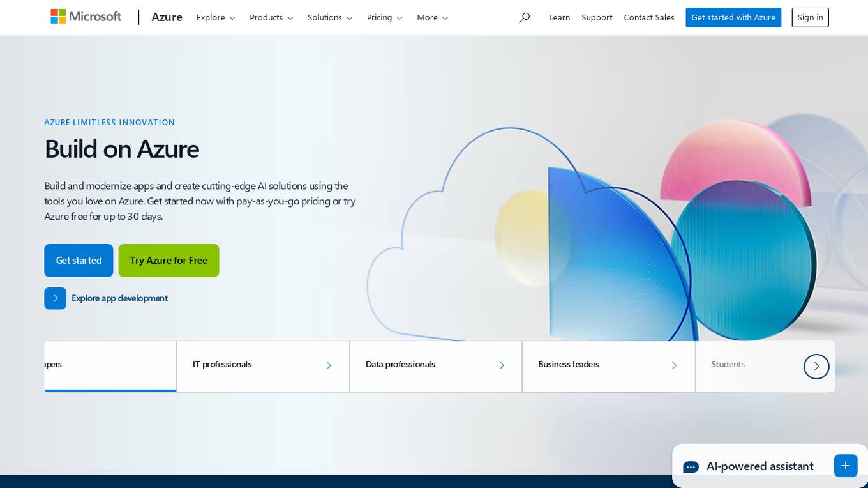Open the Pricing dropdown menu
This screenshot has height=488, width=868.
(x=385, y=17)
